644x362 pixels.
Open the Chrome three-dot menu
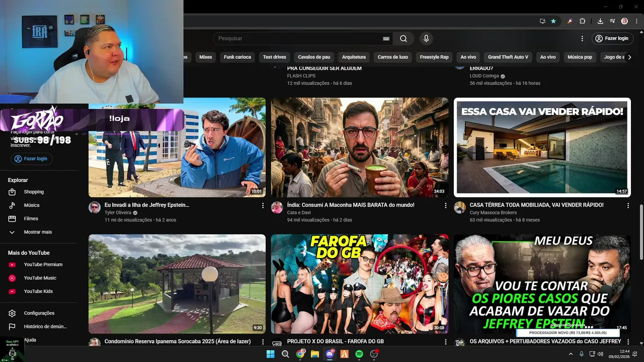tap(635, 21)
